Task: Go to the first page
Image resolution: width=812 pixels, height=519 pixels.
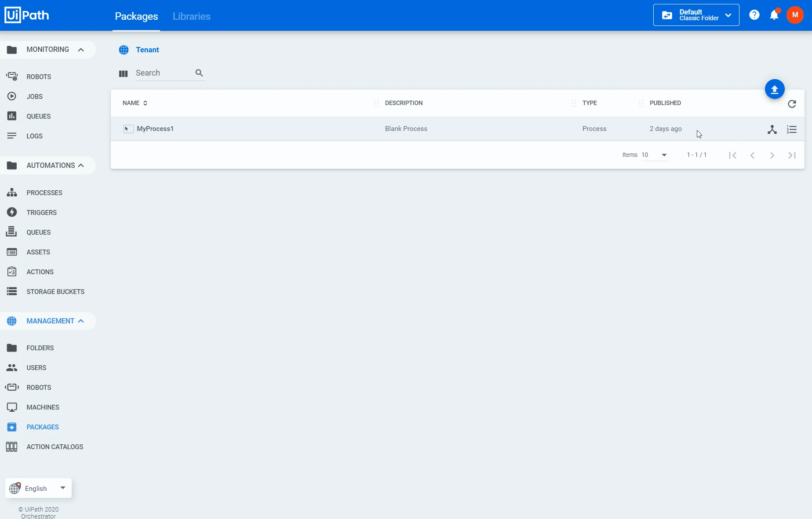Action: [x=732, y=155]
